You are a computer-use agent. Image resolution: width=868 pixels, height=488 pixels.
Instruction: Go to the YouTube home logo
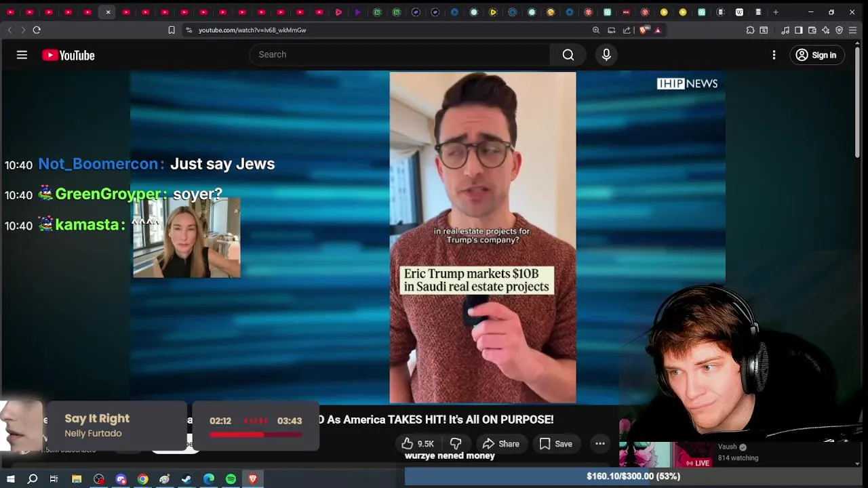pyautogui.click(x=68, y=56)
